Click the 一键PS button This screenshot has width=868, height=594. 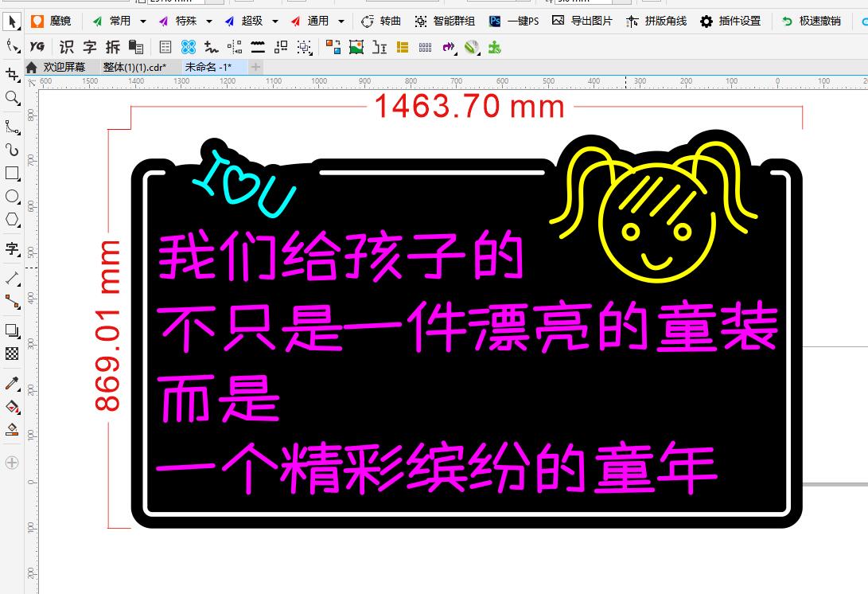click(x=514, y=21)
